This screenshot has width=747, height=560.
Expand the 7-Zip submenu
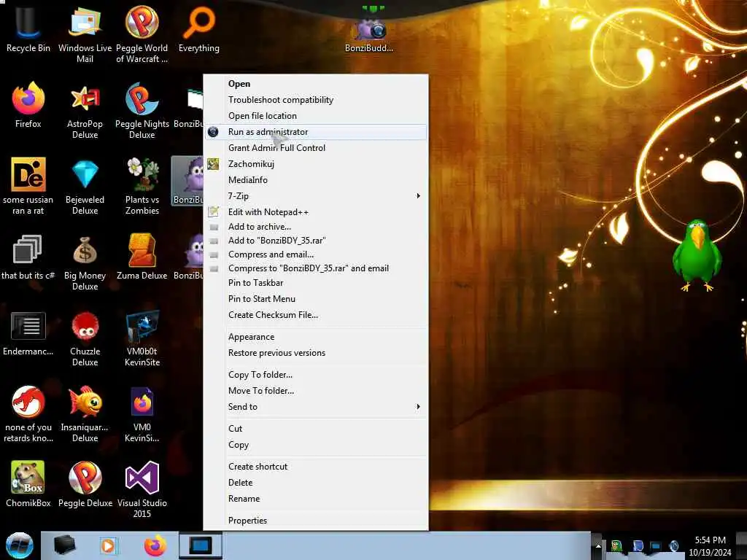(x=316, y=195)
